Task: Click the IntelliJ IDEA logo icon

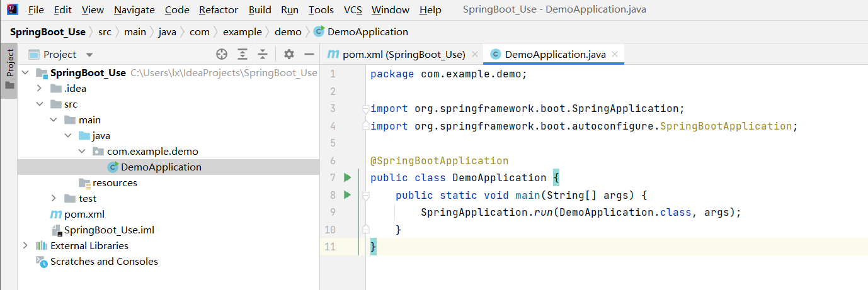Action: pyautogui.click(x=12, y=10)
